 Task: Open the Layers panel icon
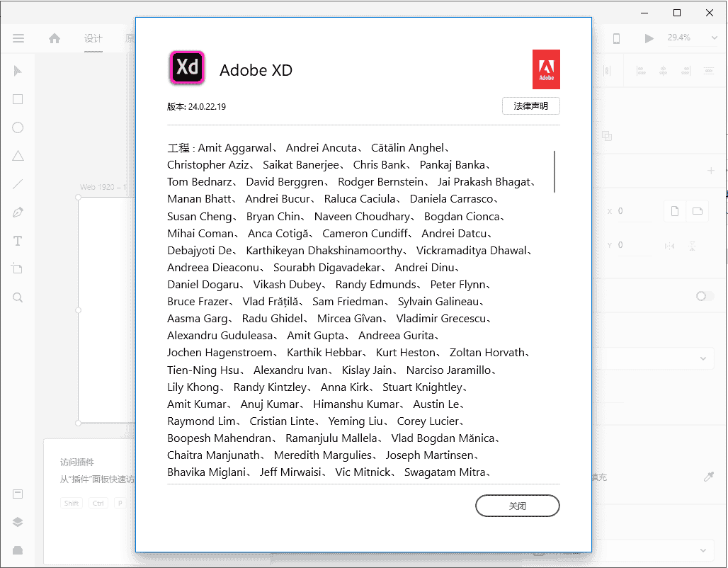click(x=18, y=522)
